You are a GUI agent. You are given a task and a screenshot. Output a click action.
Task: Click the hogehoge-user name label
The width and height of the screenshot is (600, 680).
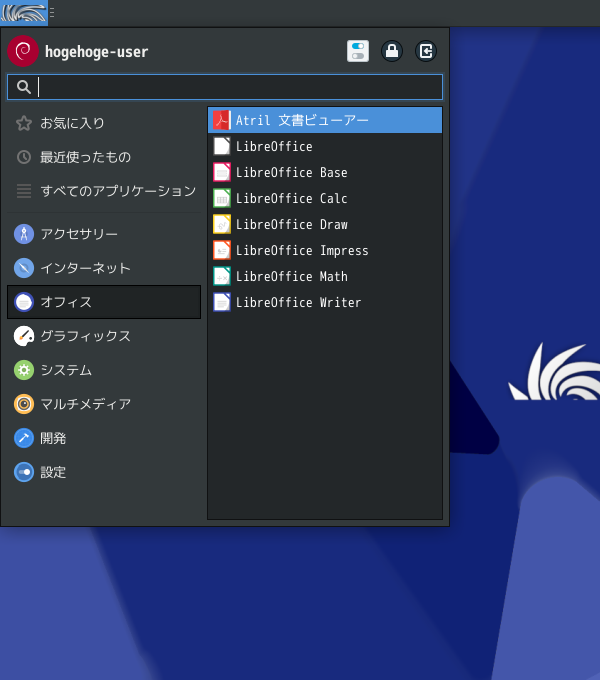coord(97,52)
